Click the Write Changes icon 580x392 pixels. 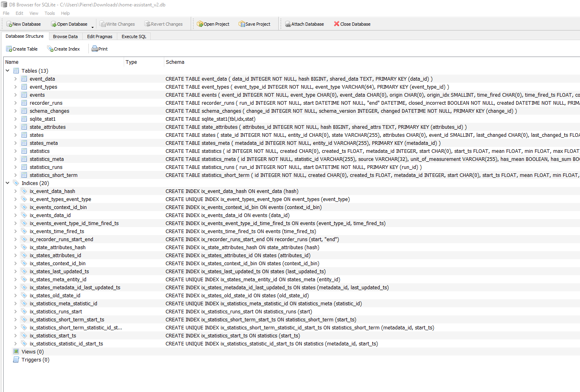pyautogui.click(x=102, y=24)
